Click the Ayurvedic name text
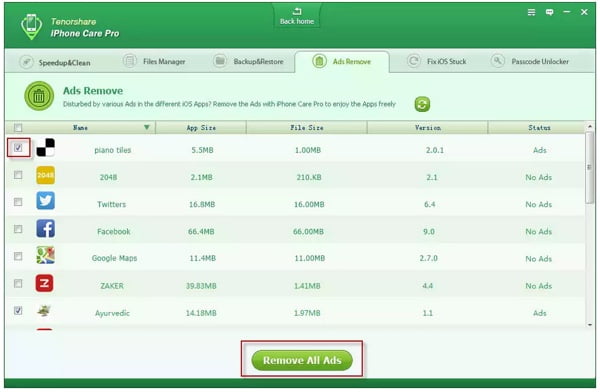Image resolution: width=600 pixels, height=392 pixels. pyautogui.click(x=112, y=313)
